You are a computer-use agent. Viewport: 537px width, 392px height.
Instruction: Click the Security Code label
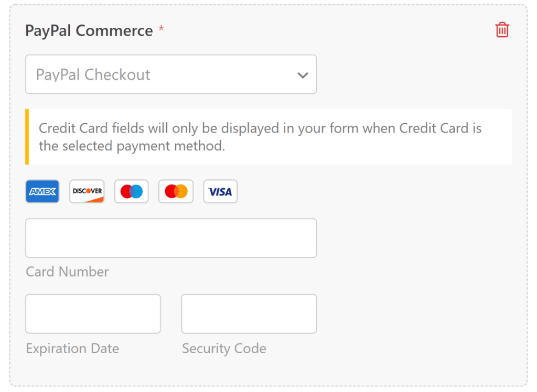coord(223,348)
